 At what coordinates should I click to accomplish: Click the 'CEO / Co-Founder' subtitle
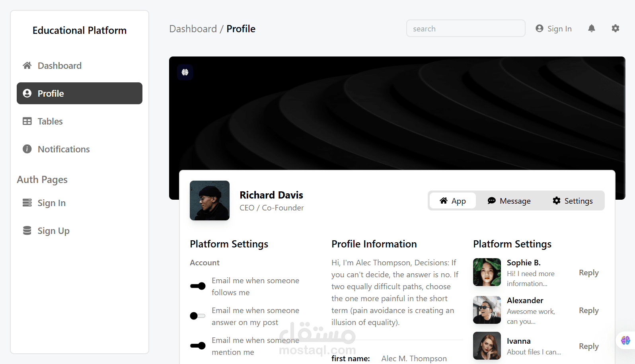click(x=272, y=208)
